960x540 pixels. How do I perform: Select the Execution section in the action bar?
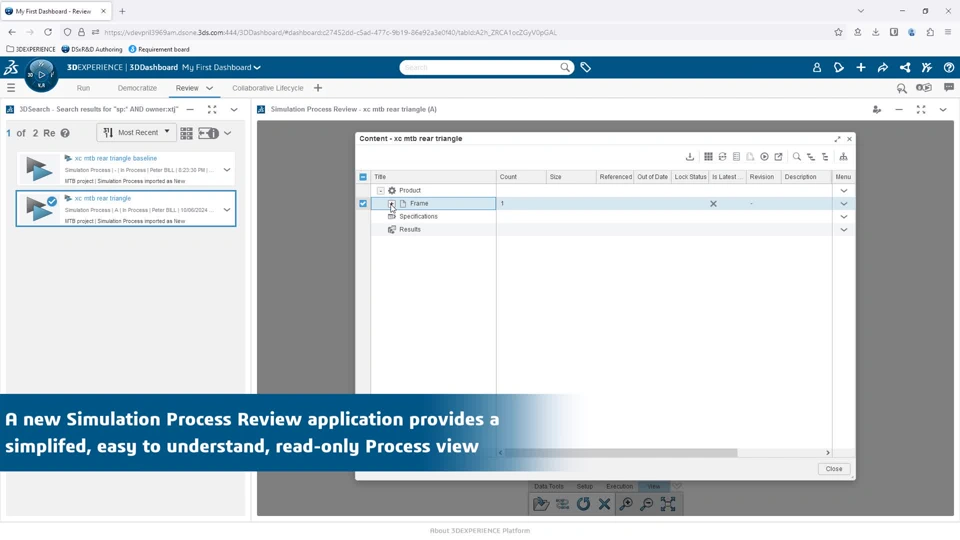[x=620, y=486]
